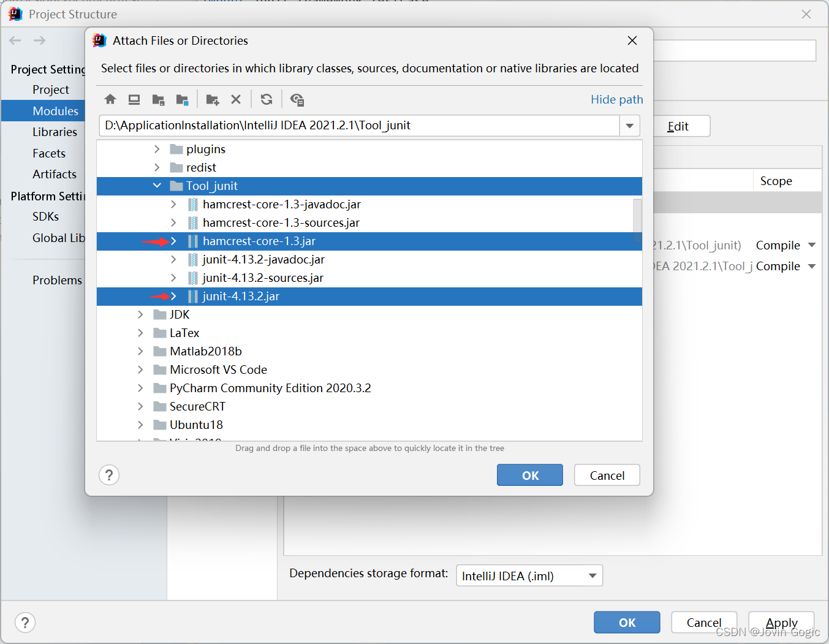Refresh the file tree
Viewport: 829px width, 644px height.
click(267, 99)
